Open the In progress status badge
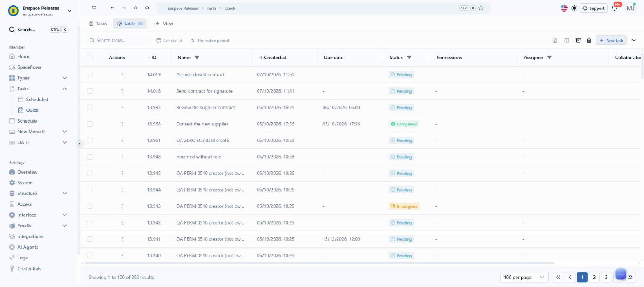644x287 pixels. (404, 206)
